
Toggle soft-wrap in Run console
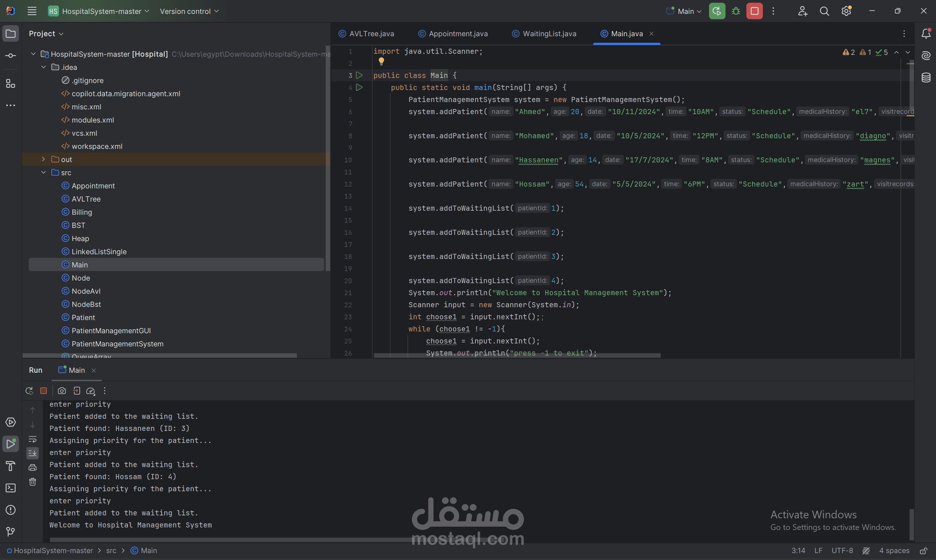[x=33, y=439]
